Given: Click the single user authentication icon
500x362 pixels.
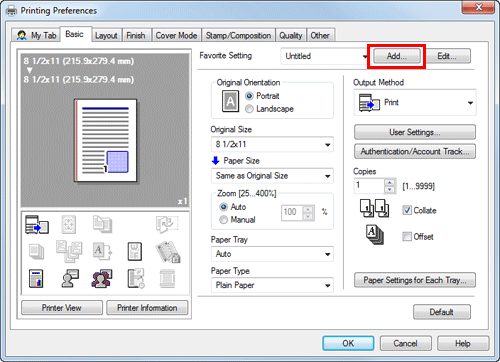Looking at the screenshot, I should pos(69,279).
